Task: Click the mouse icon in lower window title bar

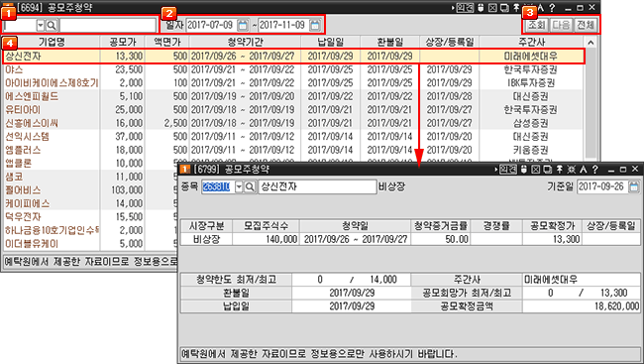Action: (x=524, y=169)
